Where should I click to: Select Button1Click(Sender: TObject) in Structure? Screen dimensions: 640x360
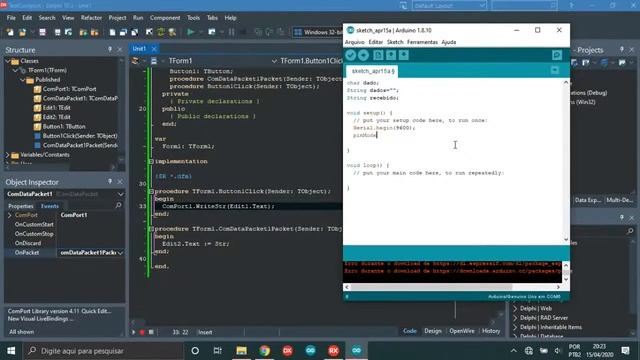point(80,136)
